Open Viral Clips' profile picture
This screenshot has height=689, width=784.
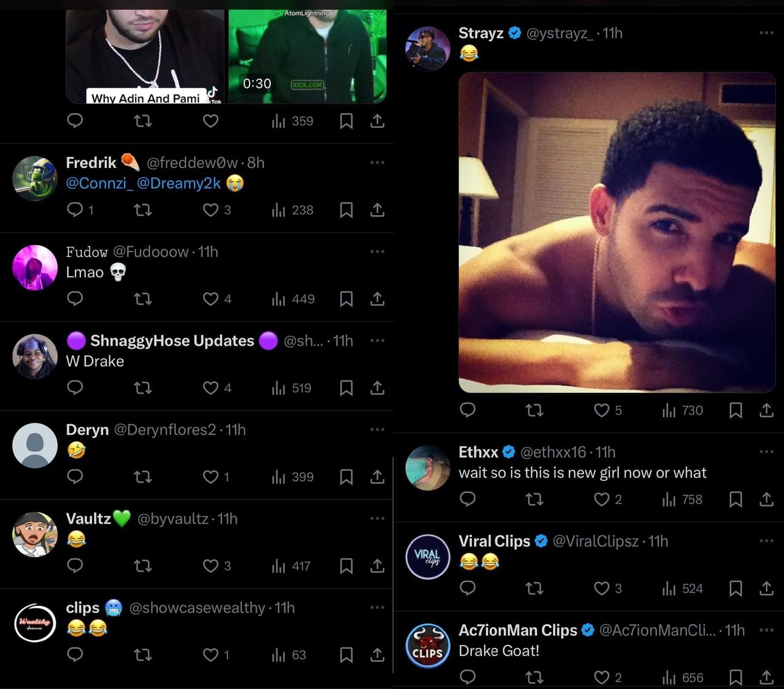tap(427, 557)
